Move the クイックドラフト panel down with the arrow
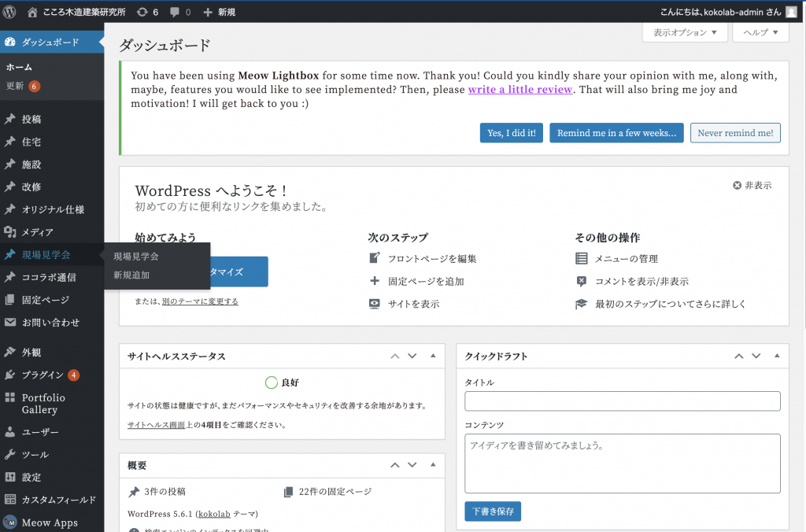 click(x=756, y=356)
